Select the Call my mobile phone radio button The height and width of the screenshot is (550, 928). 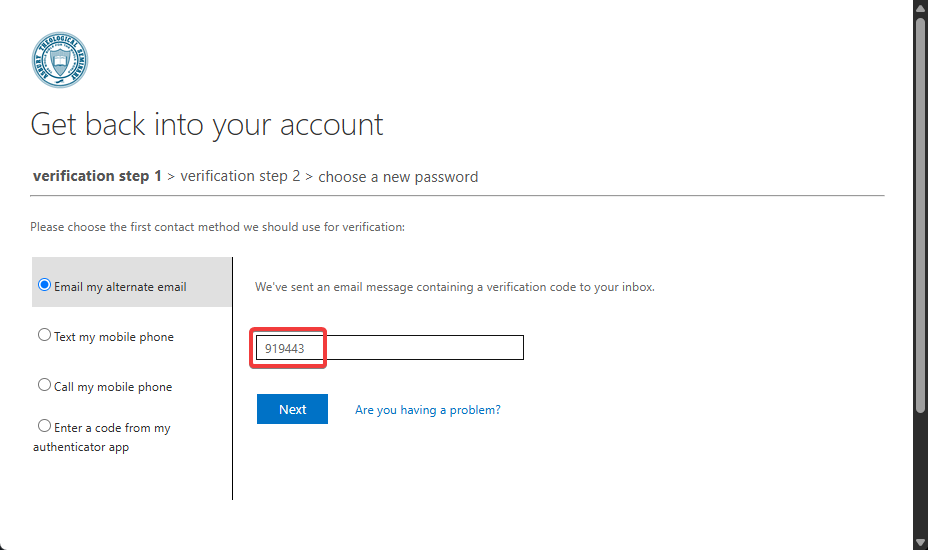point(44,385)
